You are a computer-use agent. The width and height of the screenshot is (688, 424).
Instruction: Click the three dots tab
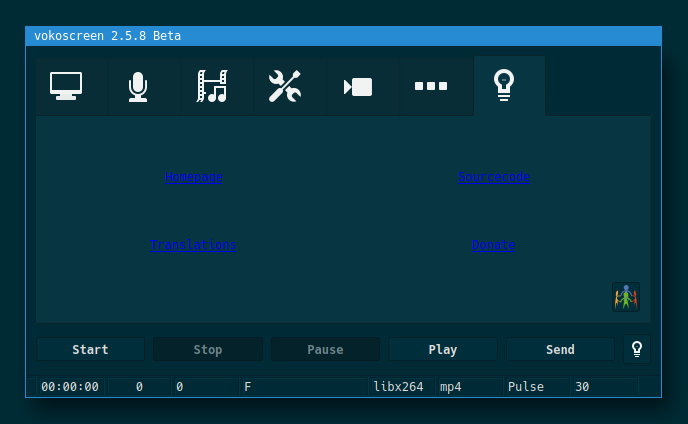pyautogui.click(x=431, y=87)
